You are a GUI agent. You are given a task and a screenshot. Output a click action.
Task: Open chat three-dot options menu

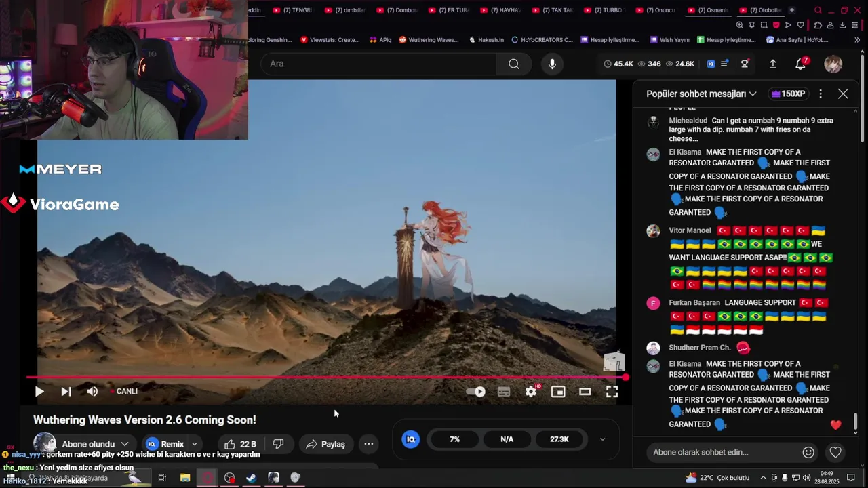coord(821,94)
